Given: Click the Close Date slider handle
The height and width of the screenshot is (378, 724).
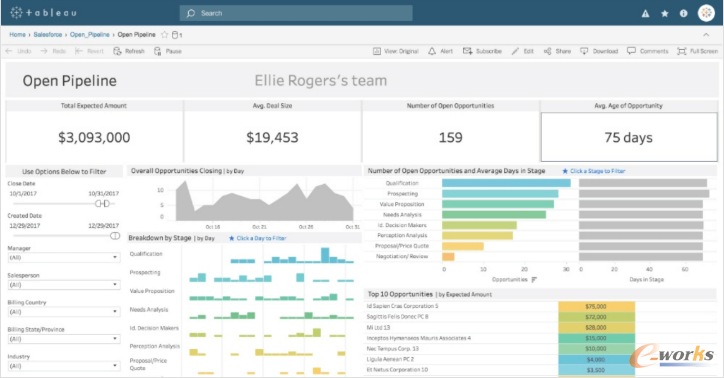Looking at the screenshot, I should [102, 204].
